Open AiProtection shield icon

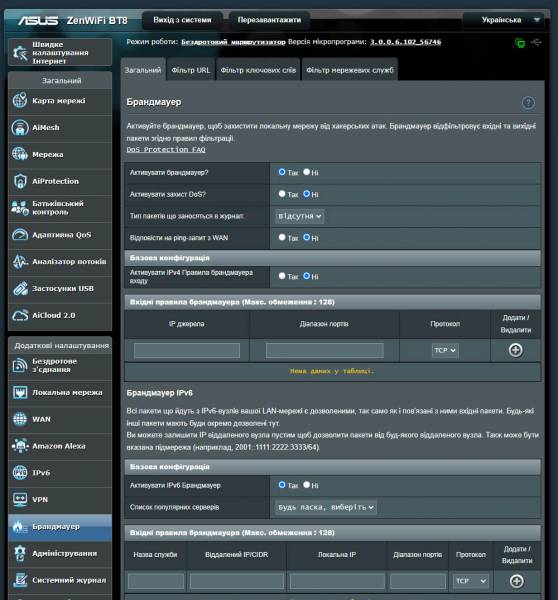(x=20, y=181)
